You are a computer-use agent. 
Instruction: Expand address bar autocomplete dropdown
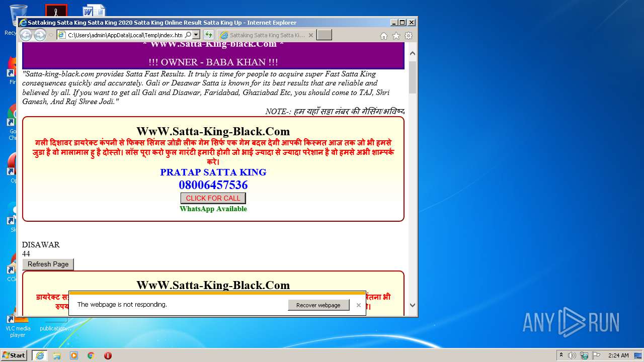coord(196,35)
